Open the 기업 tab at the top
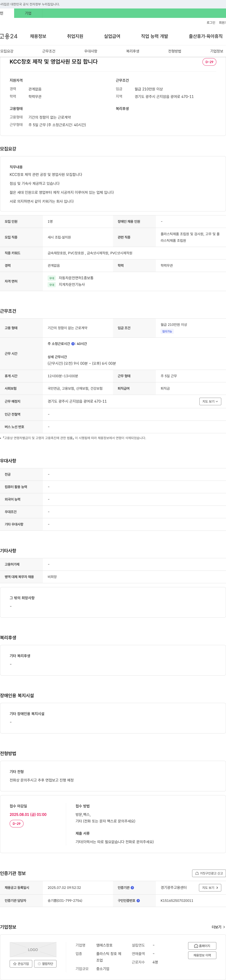The width and height of the screenshot is (226, 980). pyautogui.click(x=28, y=13)
